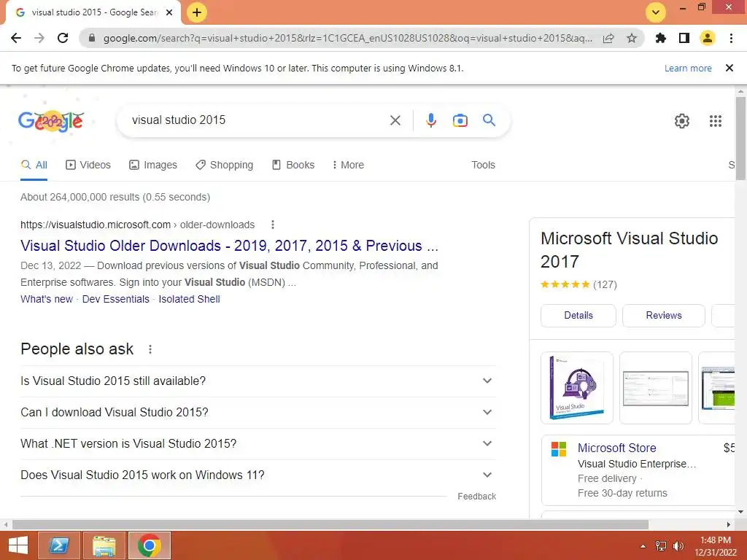Click the horizontal scrollbar right arrow

point(729,525)
